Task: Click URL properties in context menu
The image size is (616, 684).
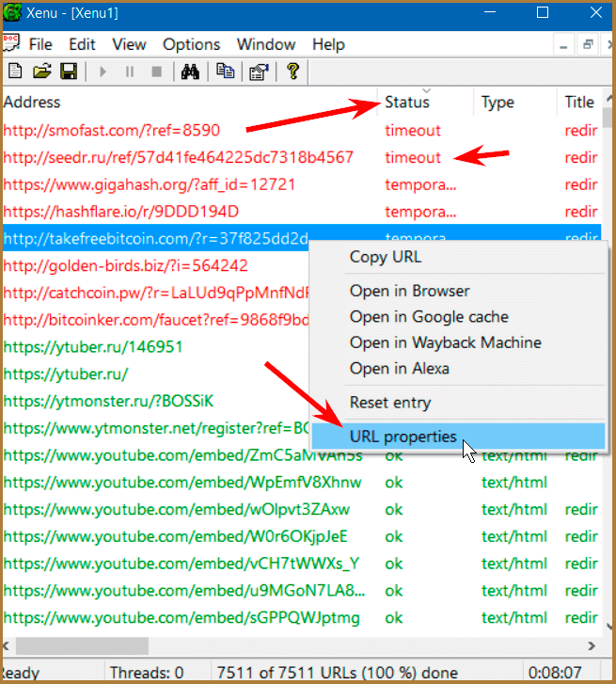Action: click(x=458, y=437)
